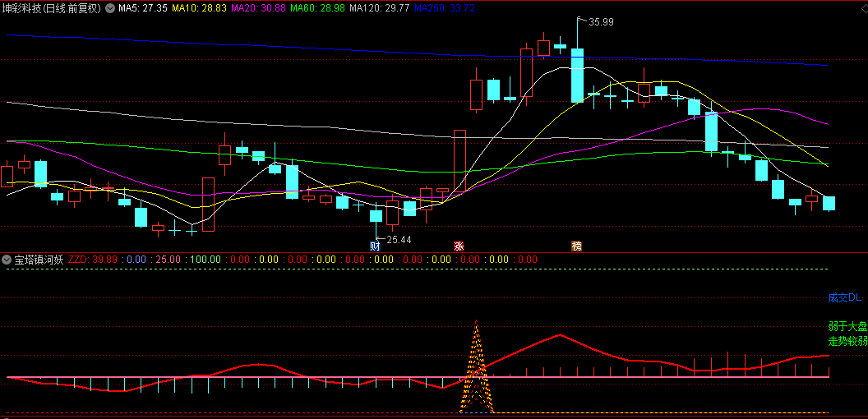Click the 弱于大盘 green label
The image size is (868, 419).
click(x=847, y=326)
